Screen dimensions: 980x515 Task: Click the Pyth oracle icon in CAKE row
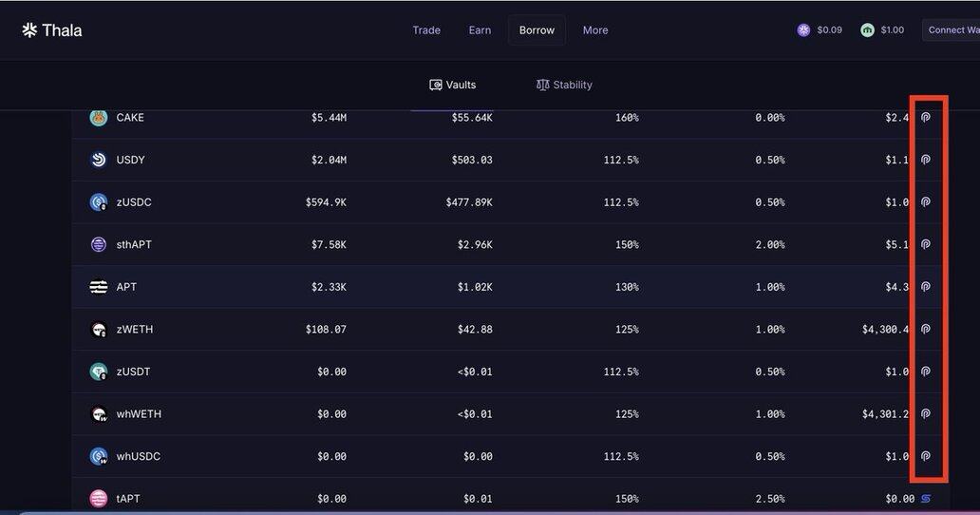pyautogui.click(x=926, y=118)
